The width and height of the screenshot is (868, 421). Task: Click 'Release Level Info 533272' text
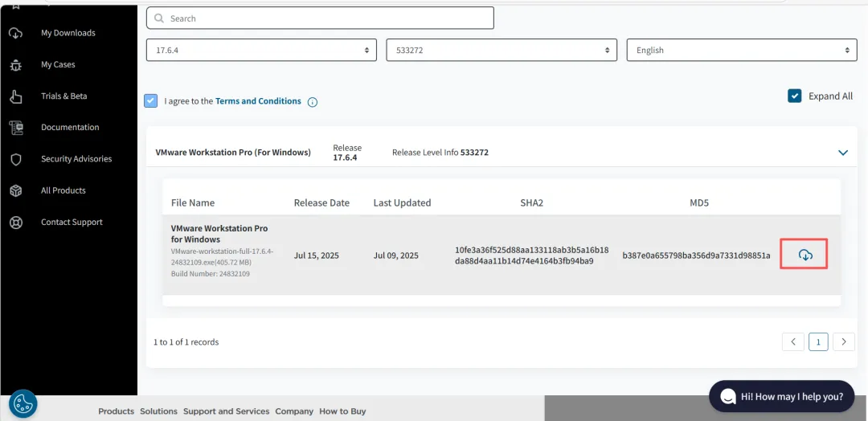click(x=440, y=152)
